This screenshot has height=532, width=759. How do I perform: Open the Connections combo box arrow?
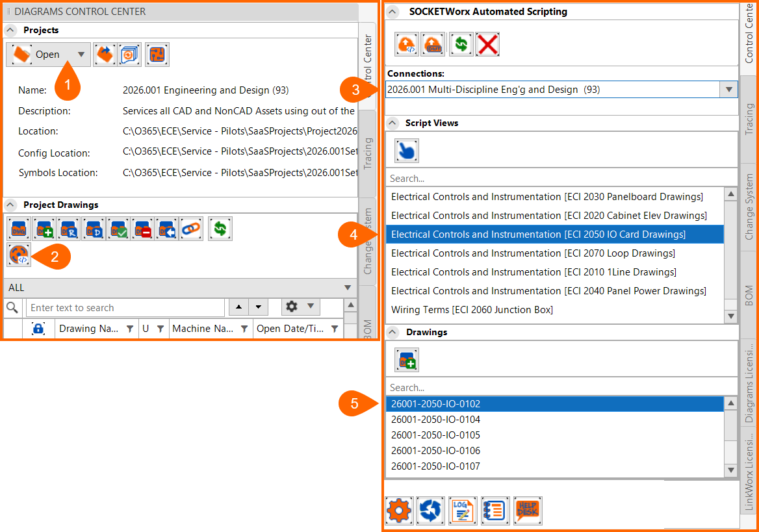click(728, 90)
